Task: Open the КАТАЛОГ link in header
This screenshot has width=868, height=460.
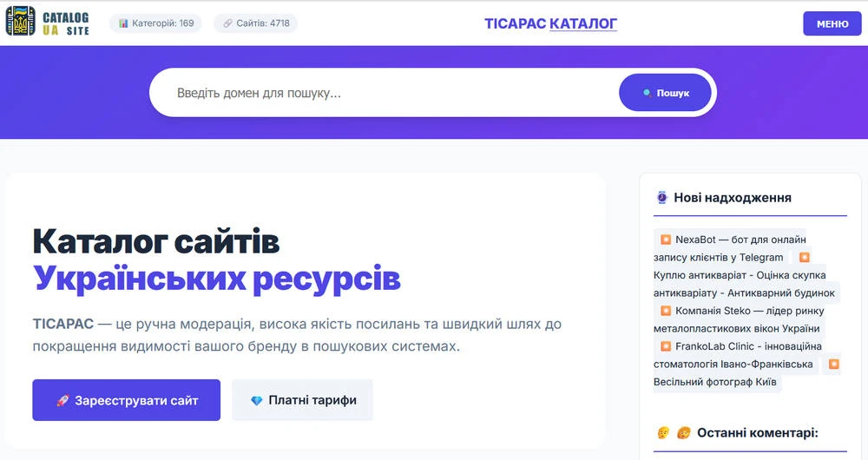Action: [x=582, y=23]
